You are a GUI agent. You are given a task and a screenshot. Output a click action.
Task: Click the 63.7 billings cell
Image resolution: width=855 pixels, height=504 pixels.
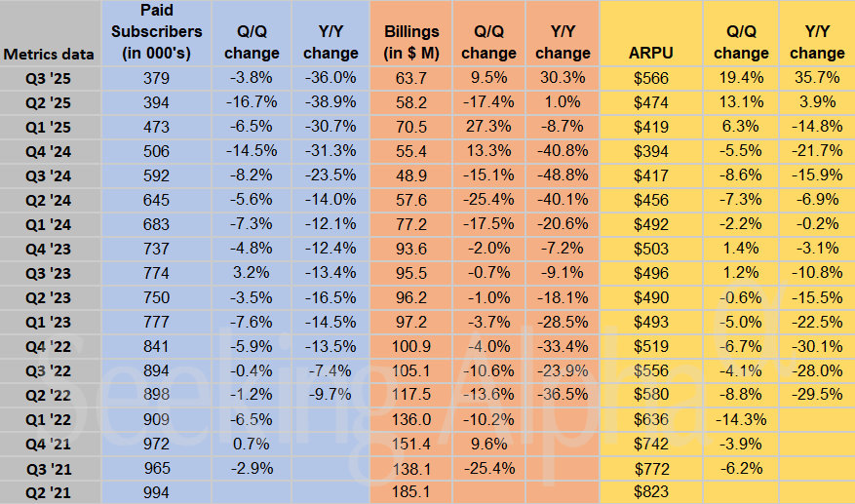pyautogui.click(x=411, y=77)
